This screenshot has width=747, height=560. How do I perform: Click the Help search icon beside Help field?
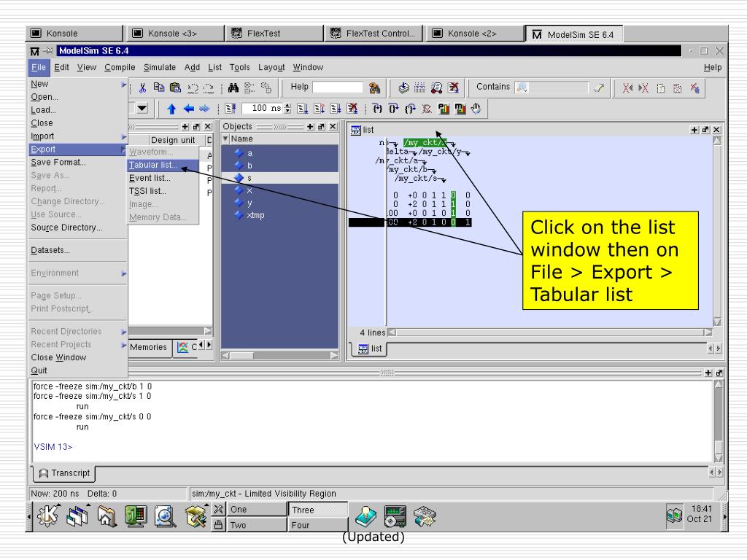[374, 87]
